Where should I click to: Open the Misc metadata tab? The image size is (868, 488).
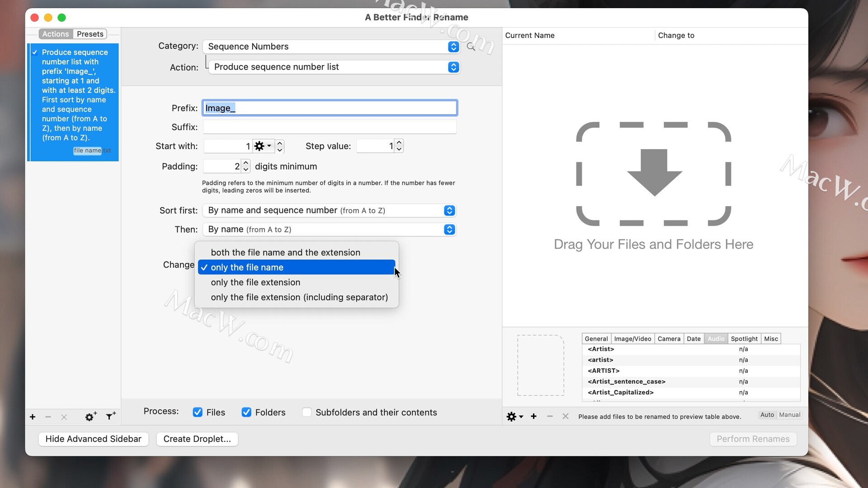click(x=771, y=339)
